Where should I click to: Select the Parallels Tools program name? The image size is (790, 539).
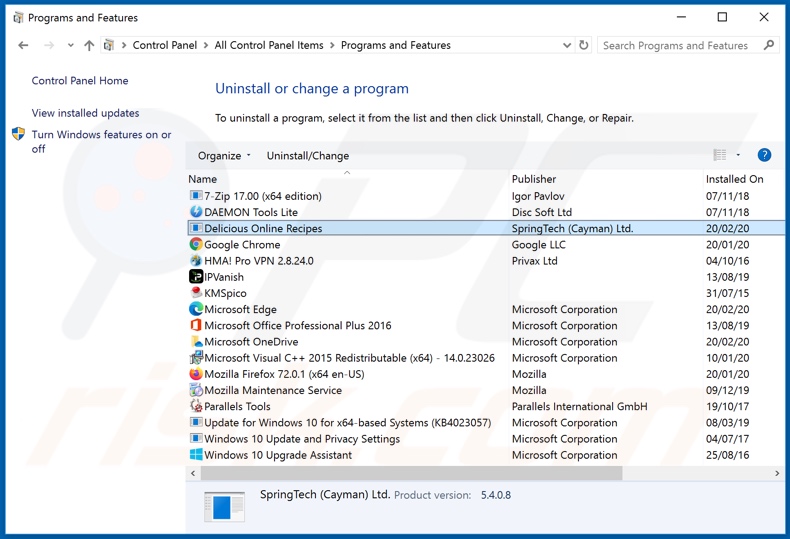coord(237,406)
